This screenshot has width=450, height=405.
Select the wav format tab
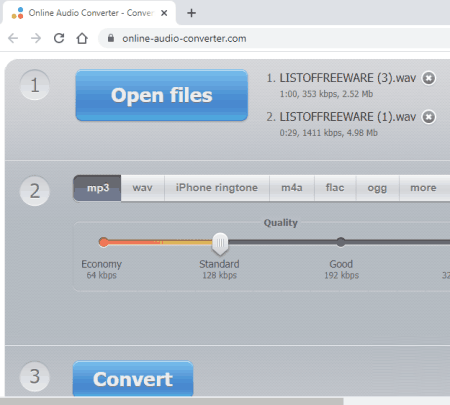tap(143, 188)
